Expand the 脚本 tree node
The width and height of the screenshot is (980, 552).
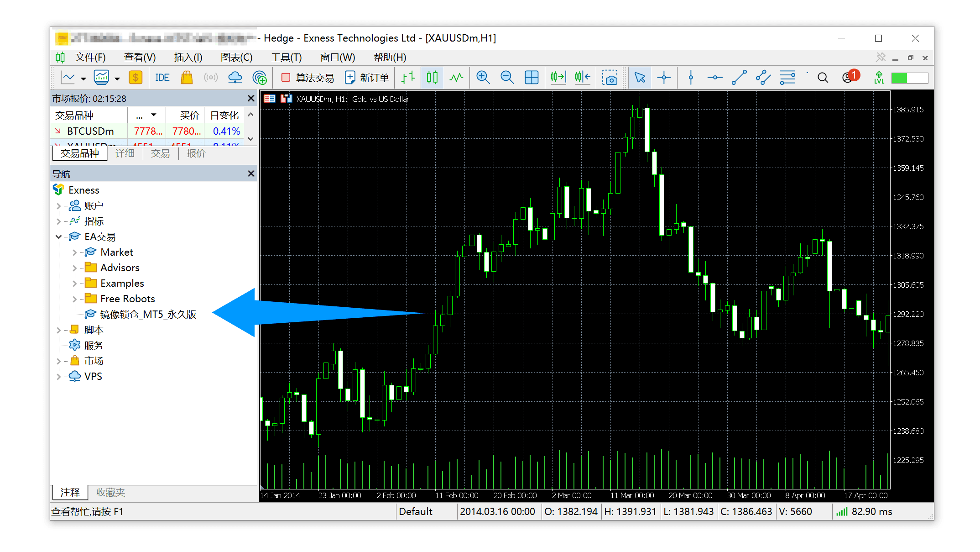point(58,330)
